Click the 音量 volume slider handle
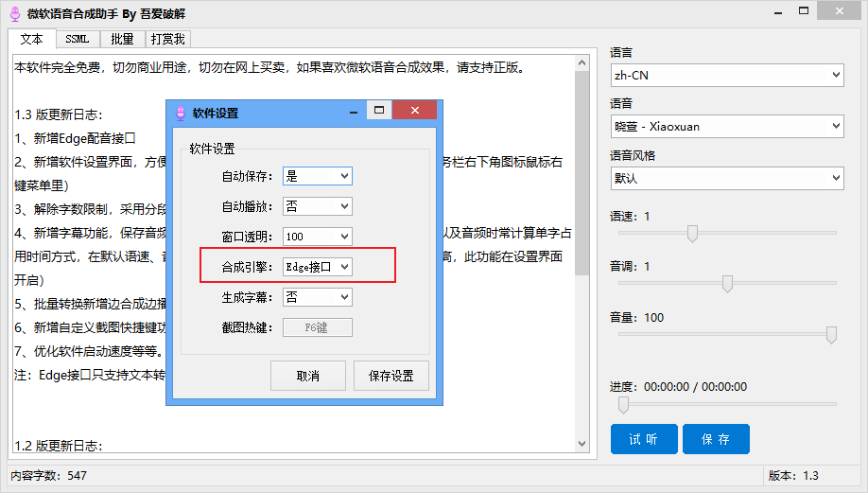 (831, 335)
